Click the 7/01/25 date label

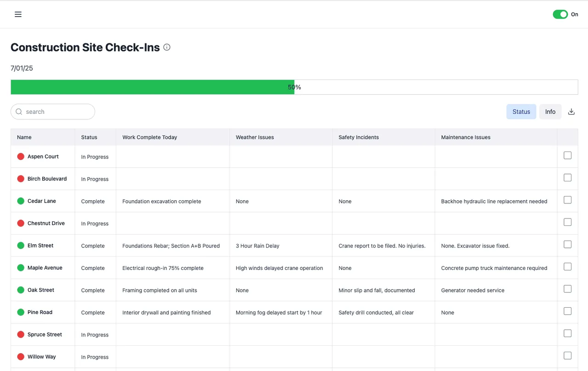22,68
